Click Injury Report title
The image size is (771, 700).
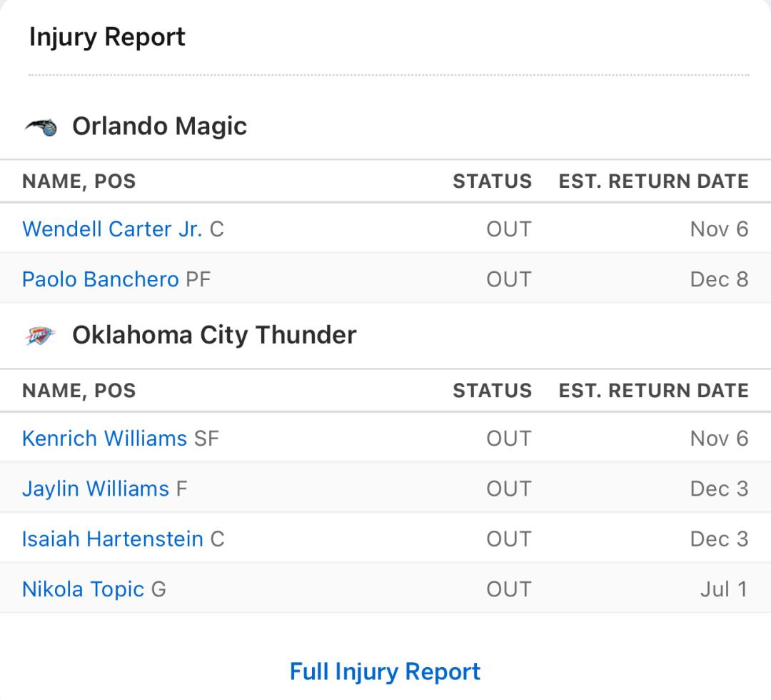click(x=107, y=37)
